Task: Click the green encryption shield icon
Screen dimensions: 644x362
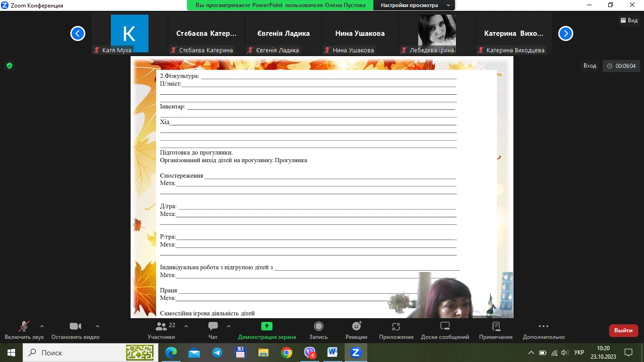Action: (x=9, y=66)
